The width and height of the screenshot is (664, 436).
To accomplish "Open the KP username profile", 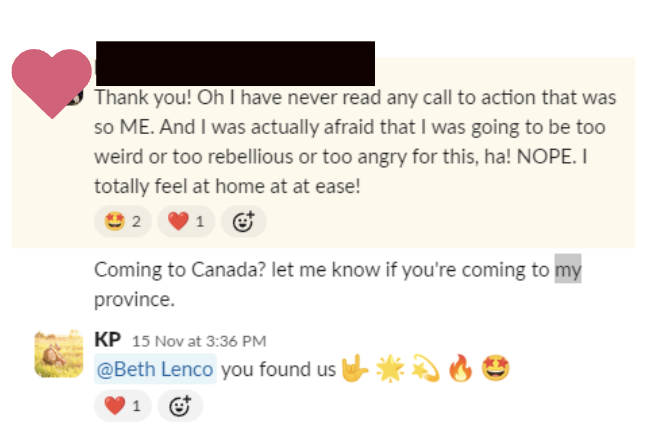I will click(107, 340).
